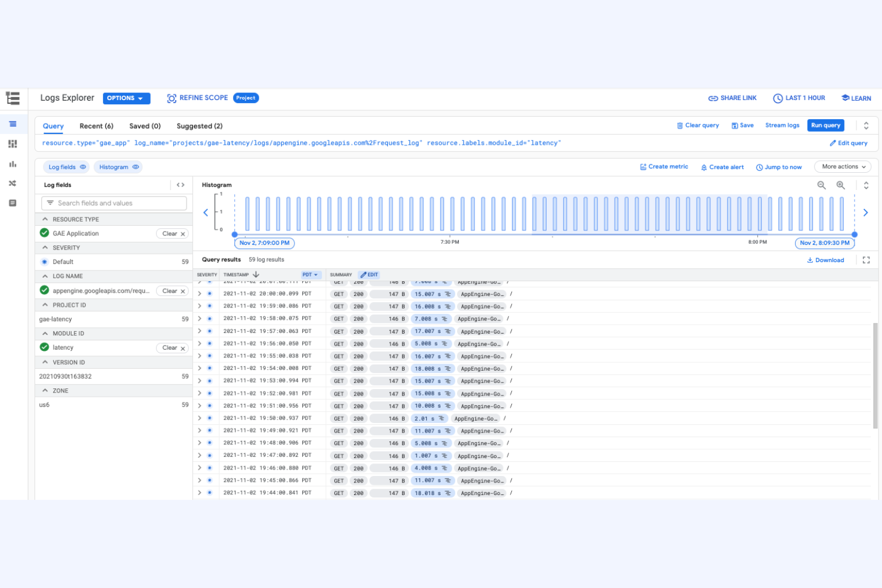This screenshot has height=588, width=882.
Task: Zoom out on the histogram
Action: pos(822,185)
